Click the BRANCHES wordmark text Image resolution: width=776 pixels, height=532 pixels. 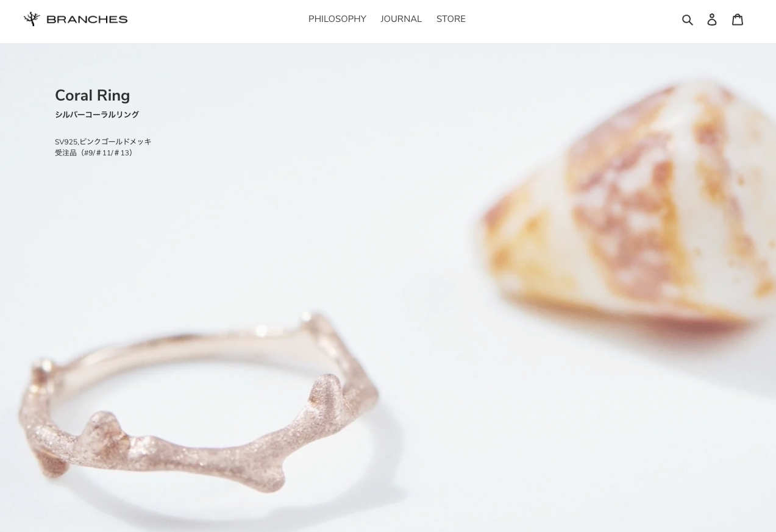click(x=87, y=20)
